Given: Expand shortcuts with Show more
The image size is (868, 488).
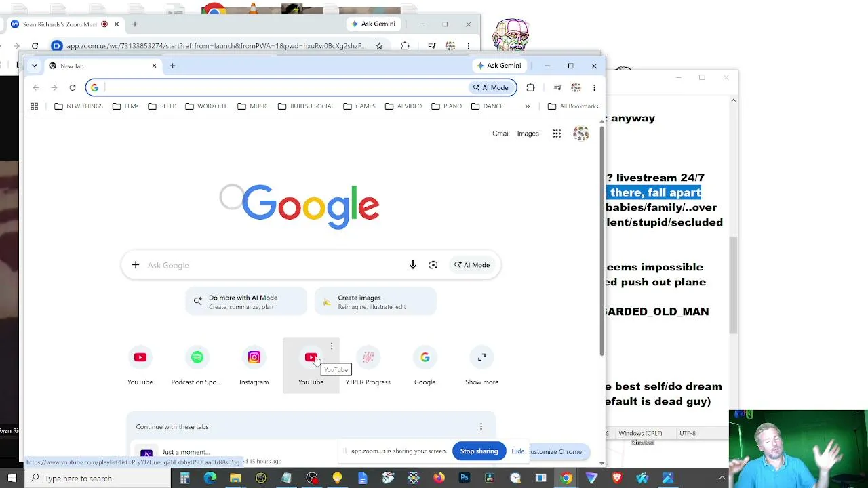Looking at the screenshot, I should point(482,365).
